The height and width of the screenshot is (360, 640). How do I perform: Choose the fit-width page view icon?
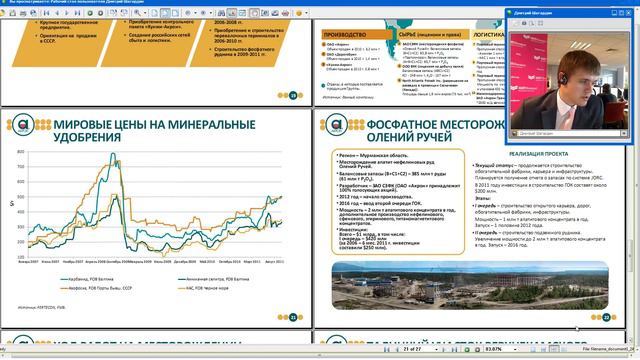[x=175, y=13]
